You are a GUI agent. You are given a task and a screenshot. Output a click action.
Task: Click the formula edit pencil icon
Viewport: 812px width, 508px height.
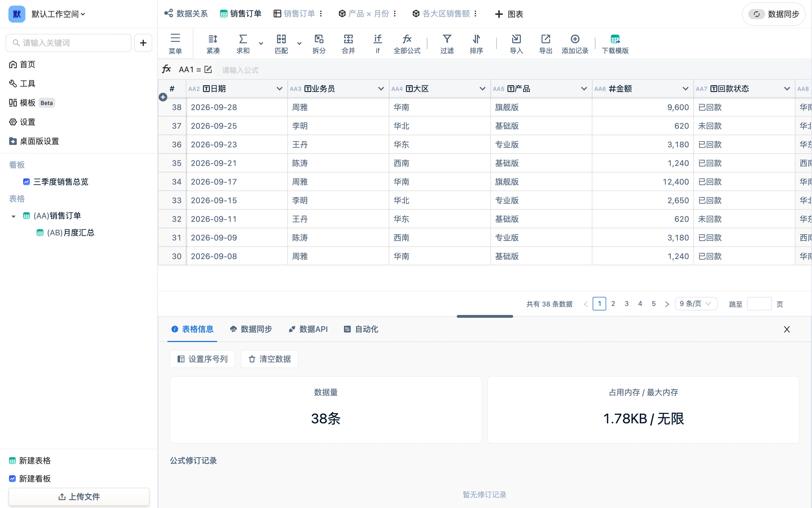(208, 69)
